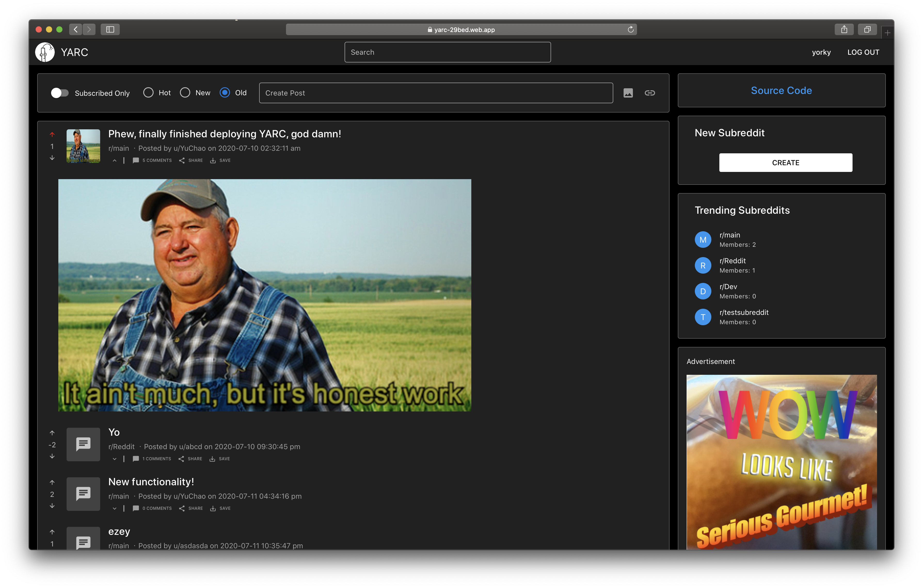Image resolution: width=923 pixels, height=588 pixels.
Task: Open r/Reddit in Trending Subreddits
Action: coord(733,261)
